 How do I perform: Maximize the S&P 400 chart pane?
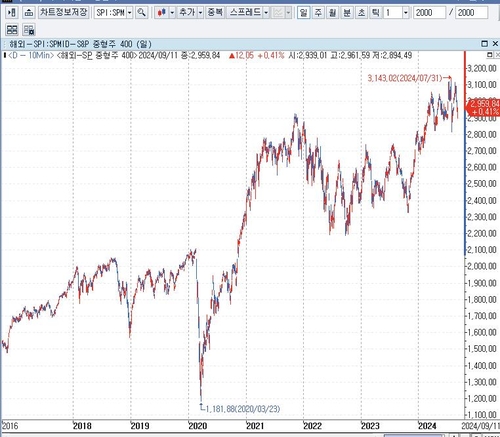click(485, 44)
